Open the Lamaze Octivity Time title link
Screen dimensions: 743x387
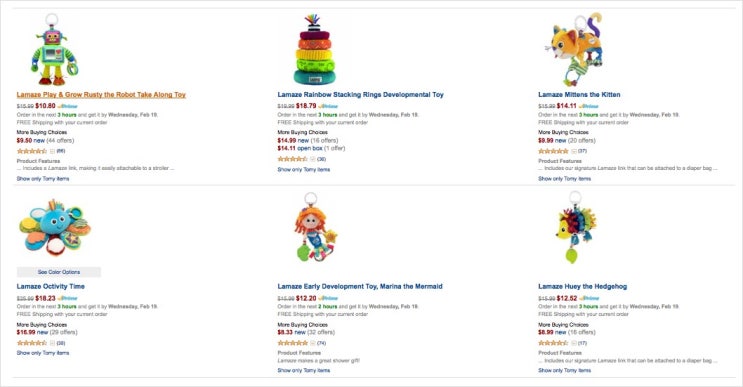[x=51, y=287]
